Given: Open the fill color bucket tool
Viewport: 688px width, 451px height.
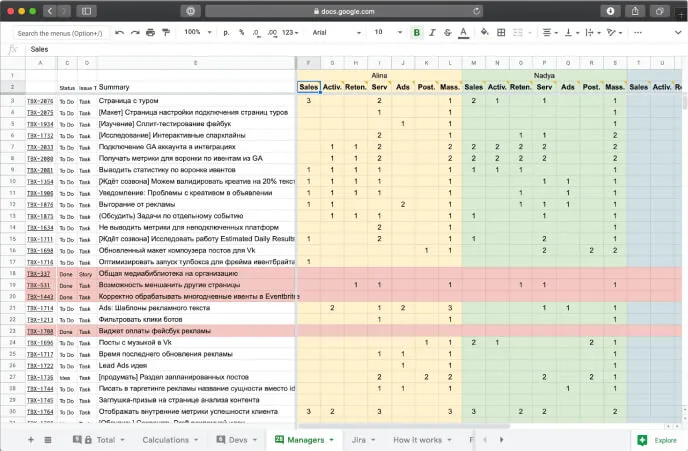Looking at the screenshot, I should tap(485, 32).
